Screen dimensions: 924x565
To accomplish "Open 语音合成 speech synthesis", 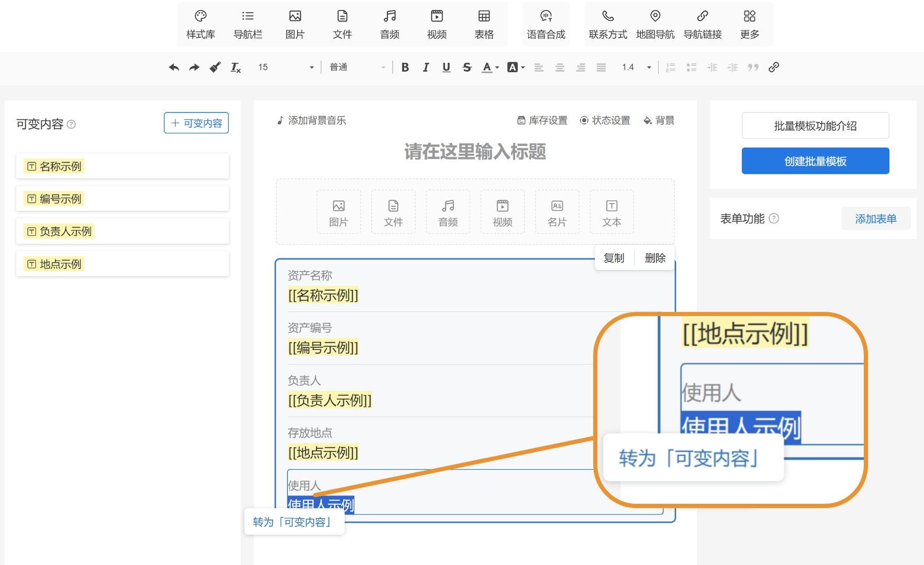I will (546, 24).
